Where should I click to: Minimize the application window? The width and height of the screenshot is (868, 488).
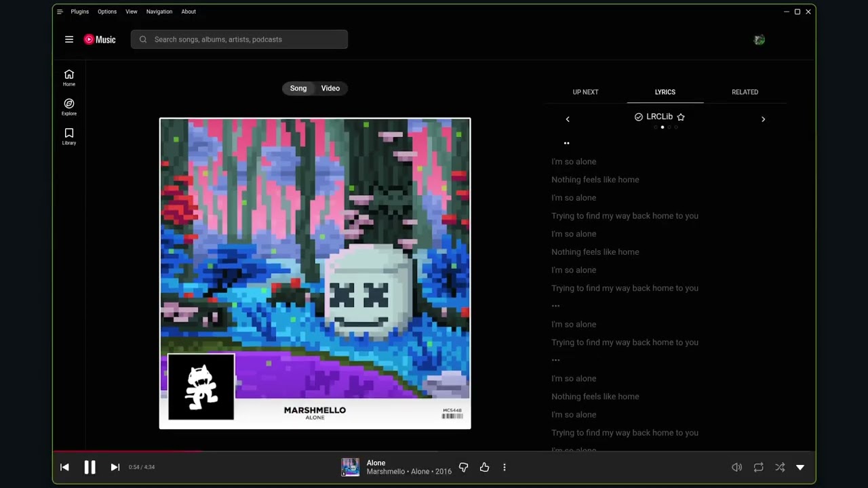point(787,12)
